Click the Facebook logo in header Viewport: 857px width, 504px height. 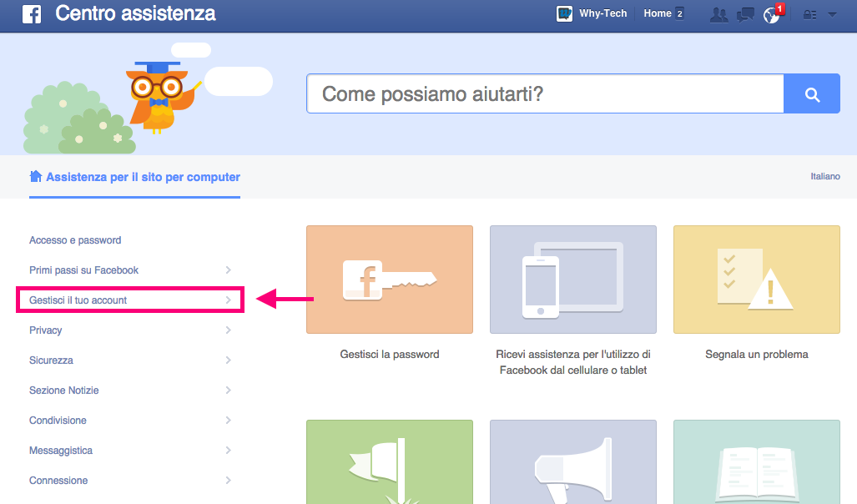pyautogui.click(x=32, y=14)
